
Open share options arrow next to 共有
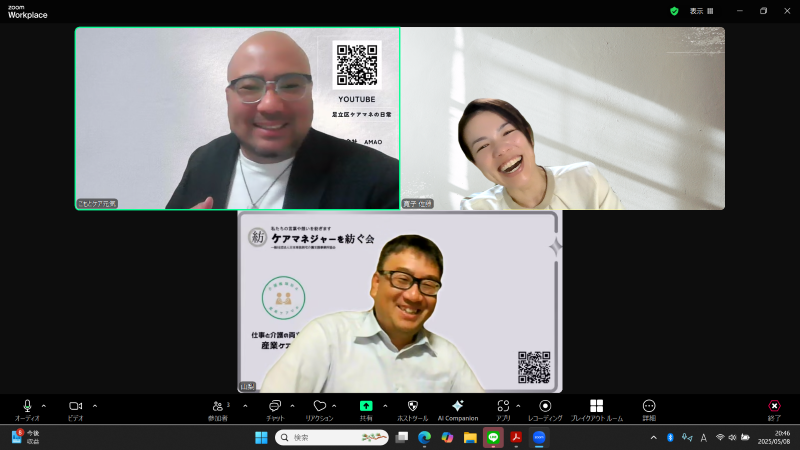[385, 406]
